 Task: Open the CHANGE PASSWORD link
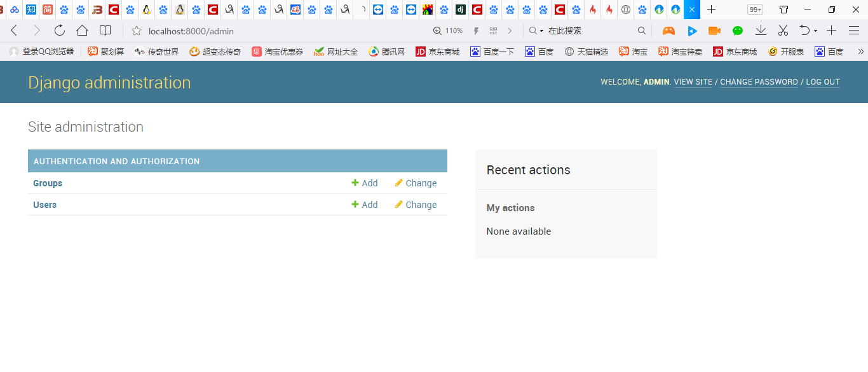759,82
